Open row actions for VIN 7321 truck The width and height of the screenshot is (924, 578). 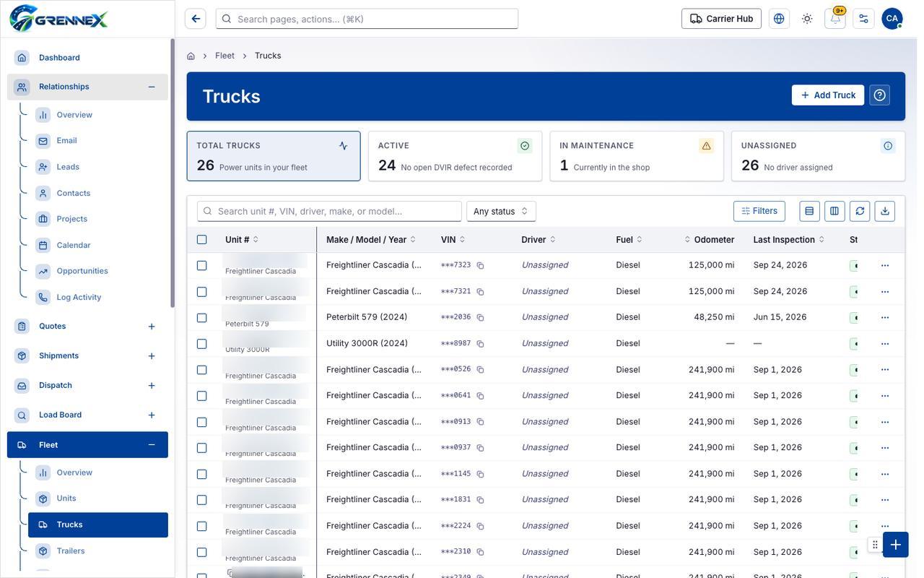pyautogui.click(x=885, y=292)
